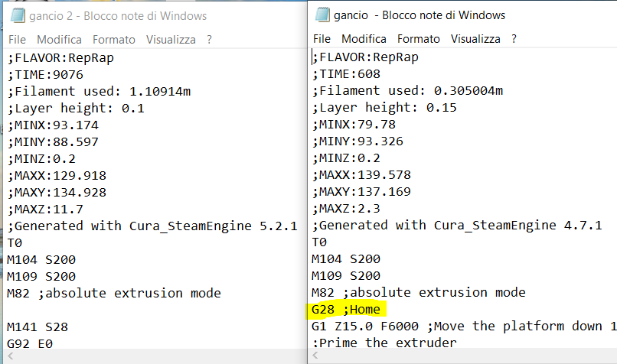
Task: Click the Notepad icon of gancio window
Action: point(322,15)
